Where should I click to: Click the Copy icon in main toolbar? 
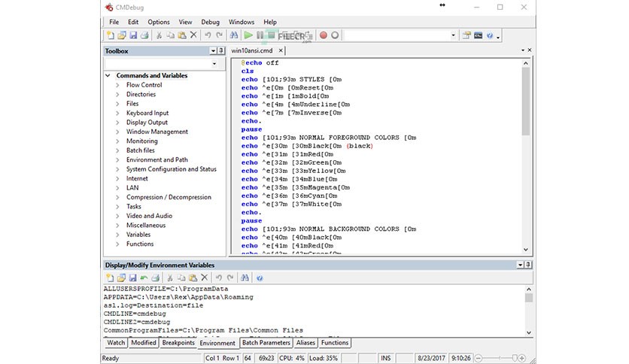pos(171,35)
